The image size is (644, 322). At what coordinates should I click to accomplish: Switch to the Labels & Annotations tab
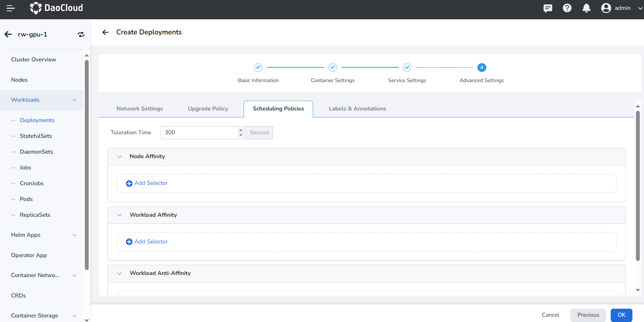357,109
